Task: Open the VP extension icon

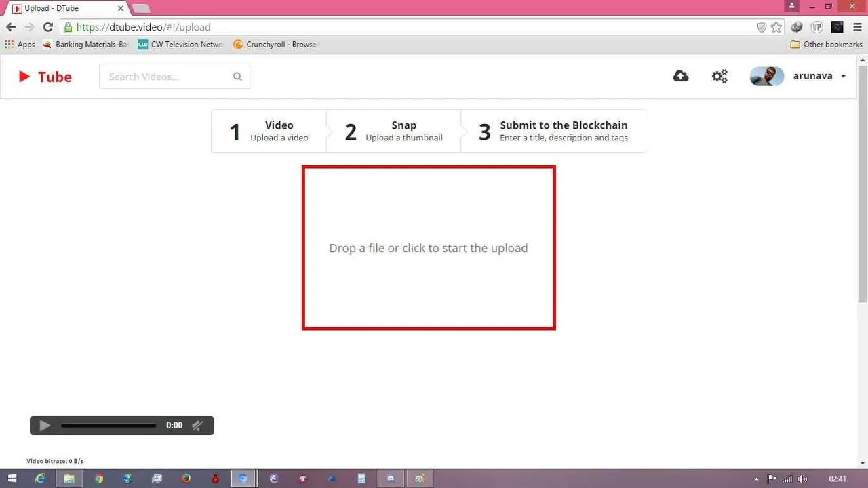Action: 817,27
